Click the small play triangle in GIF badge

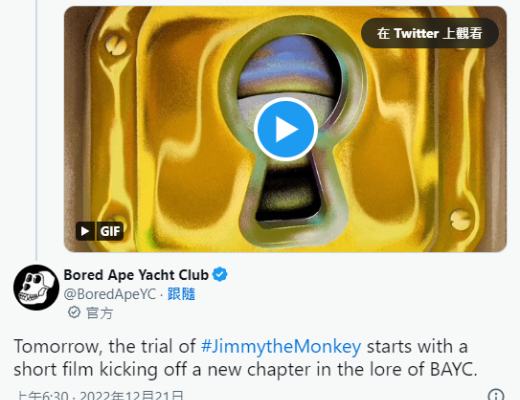coord(85,231)
